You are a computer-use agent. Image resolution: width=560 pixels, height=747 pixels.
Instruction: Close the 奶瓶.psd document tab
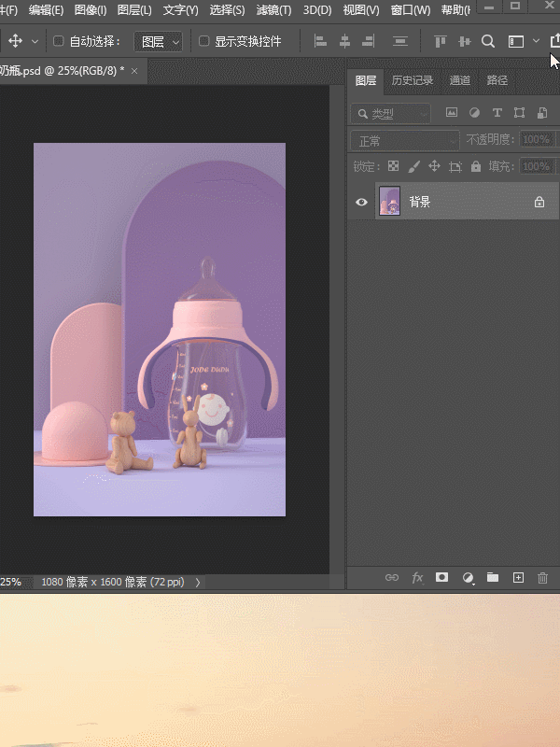(x=134, y=71)
